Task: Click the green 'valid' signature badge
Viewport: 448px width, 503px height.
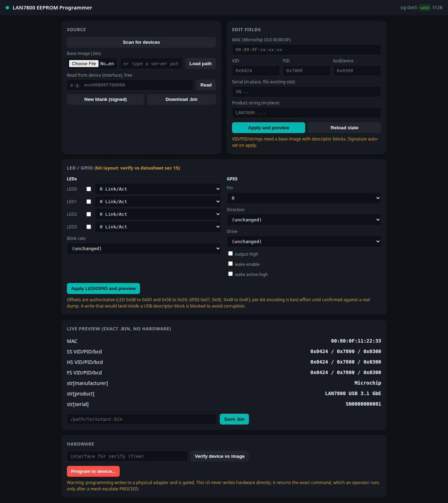Action: pos(425,8)
